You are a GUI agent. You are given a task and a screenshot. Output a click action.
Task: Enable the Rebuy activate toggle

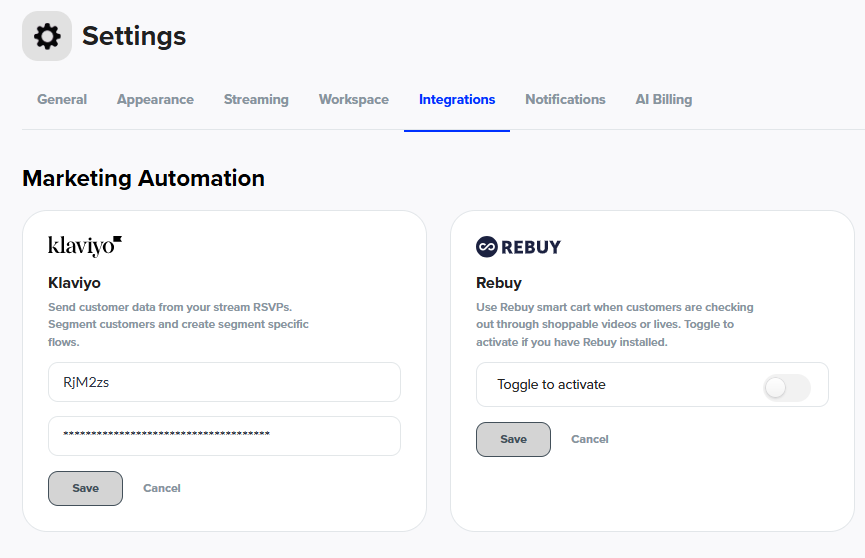786,388
